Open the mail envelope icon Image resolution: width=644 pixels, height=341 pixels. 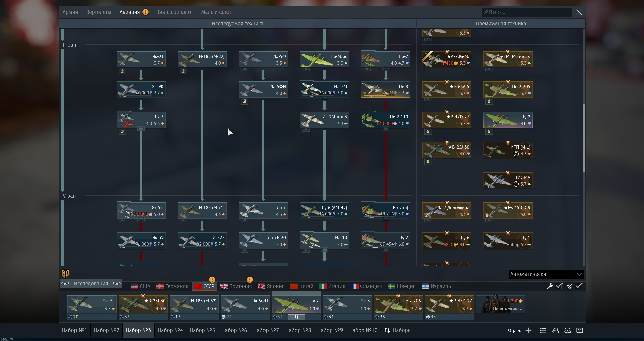pos(580,330)
